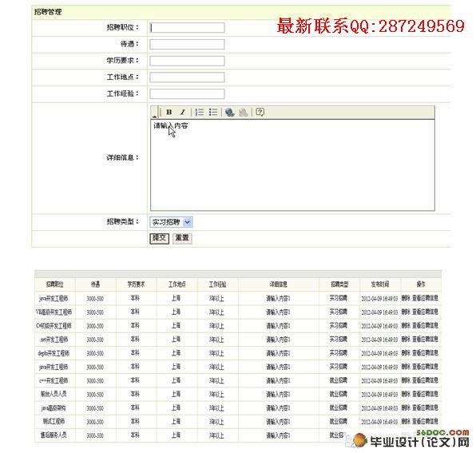Open the 招聘类型 dropdown showing 实习招聘
Screen dimensions: 476x453
pos(171,222)
